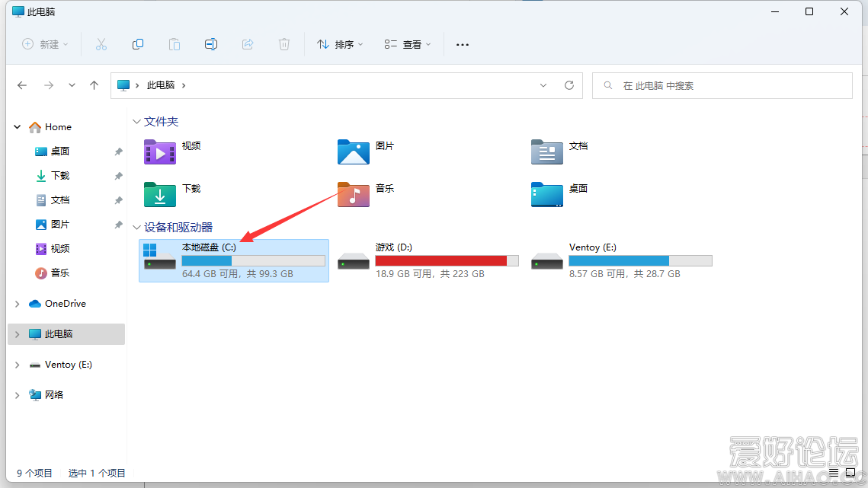
Task: Open the 排序 sorting dropdown
Action: (339, 44)
